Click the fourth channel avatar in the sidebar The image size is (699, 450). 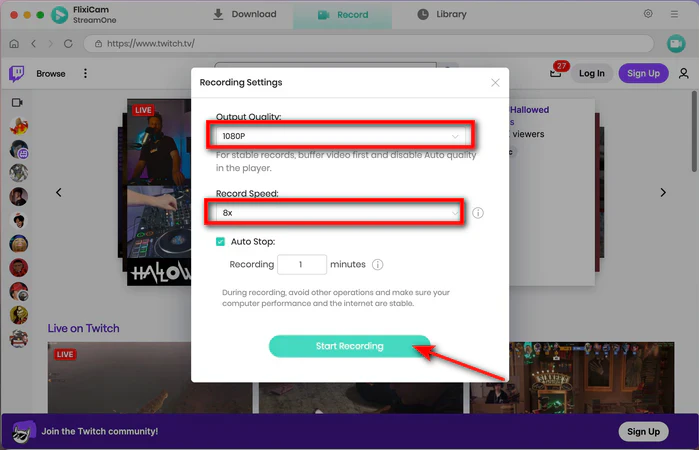pos(19,196)
